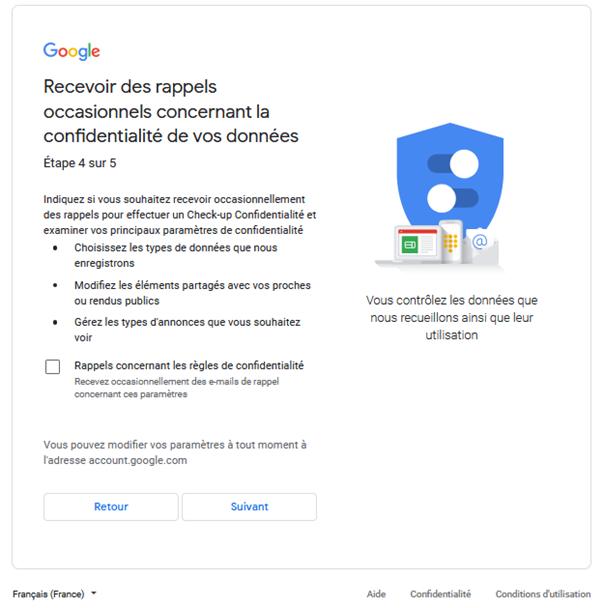Click the lower toggle graphic inside the shield
Screen dimensions: 605x608
coord(443,194)
